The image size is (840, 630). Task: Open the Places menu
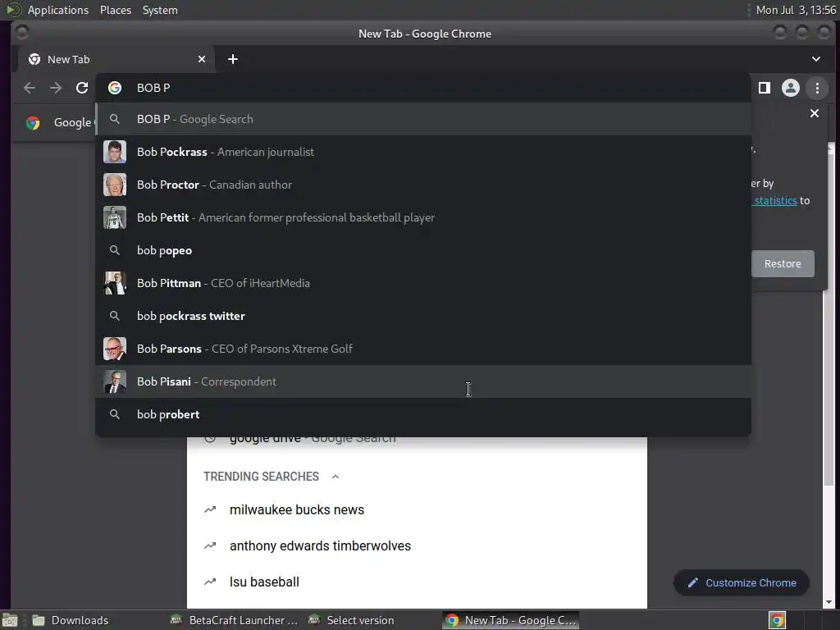click(x=116, y=10)
